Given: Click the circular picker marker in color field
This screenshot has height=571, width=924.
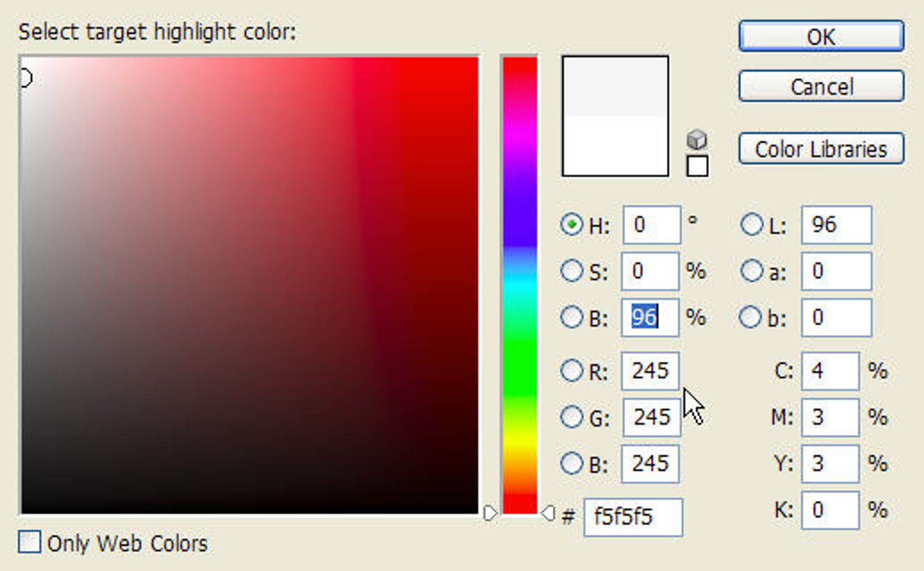Looking at the screenshot, I should pyautogui.click(x=26, y=78).
